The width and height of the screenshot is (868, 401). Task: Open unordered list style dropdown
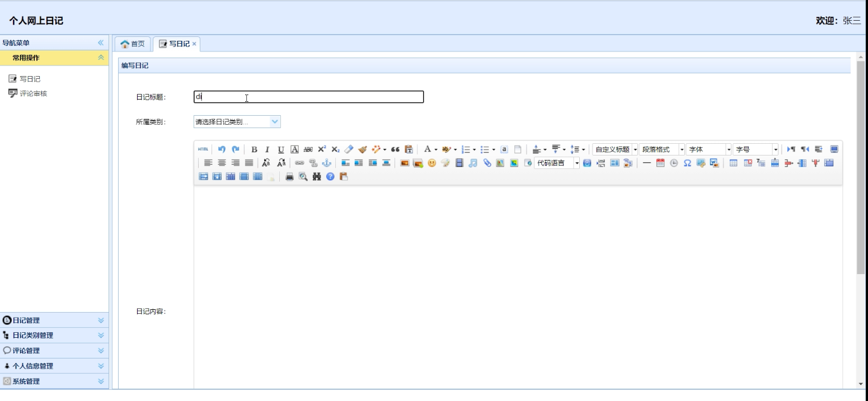point(494,150)
